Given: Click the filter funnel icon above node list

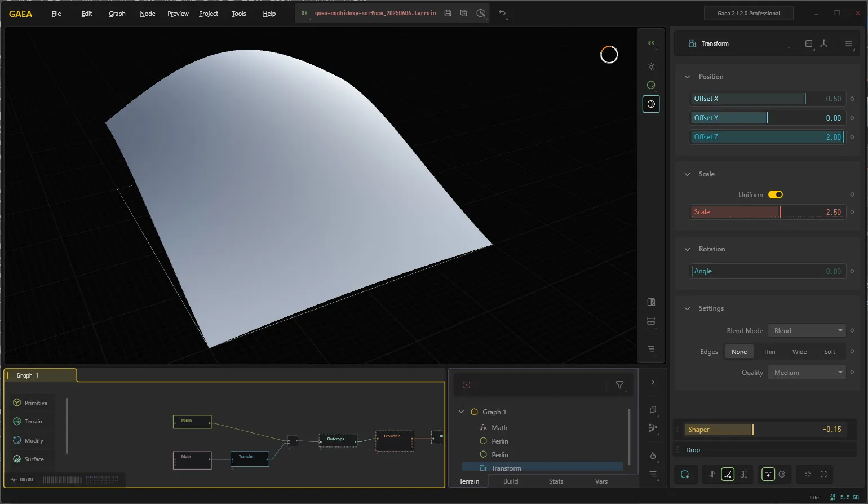Looking at the screenshot, I should pos(619,385).
